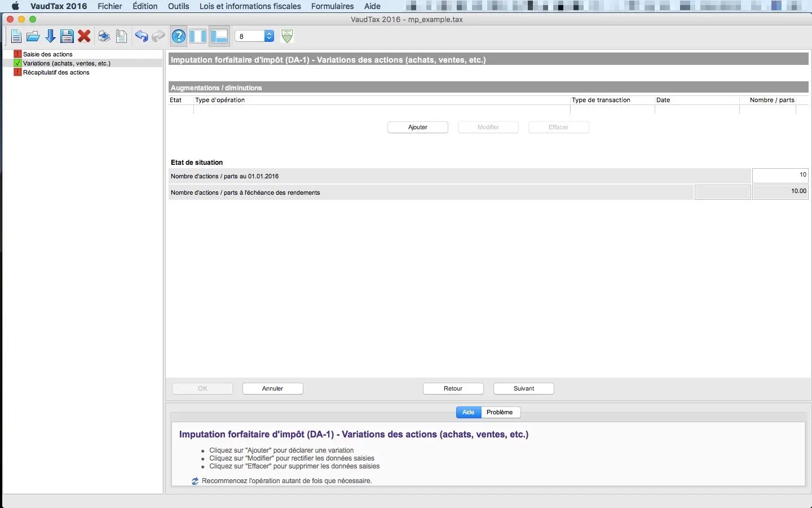812x508 pixels.
Task: Click the Etat column header
Action: [x=181, y=100]
